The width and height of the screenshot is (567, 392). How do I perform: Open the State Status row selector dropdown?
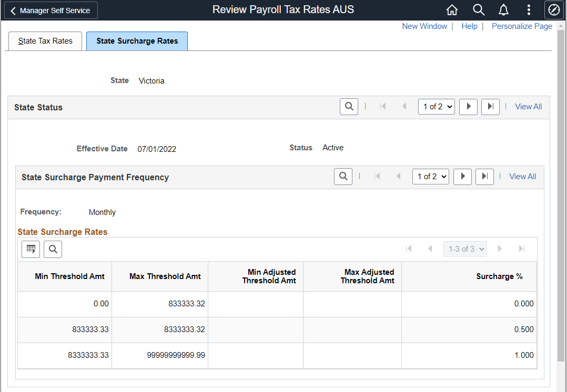coord(436,106)
